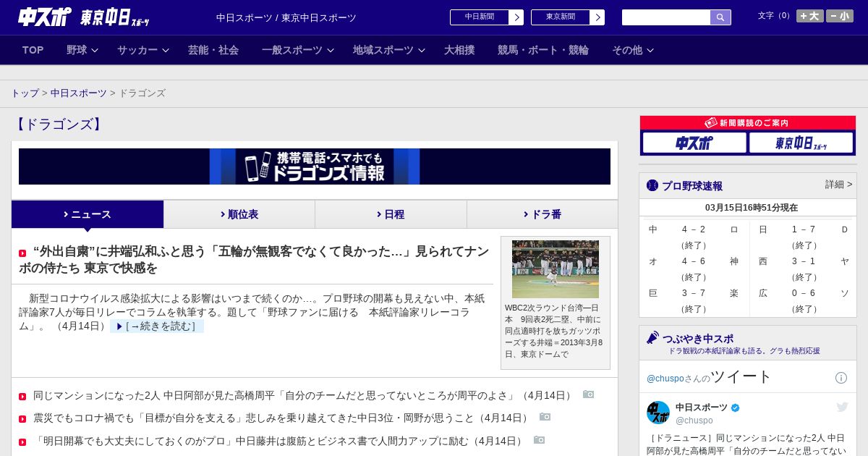The image size is (868, 456).
Task: Click camera icon beside 岡野 article
Action: coord(545,417)
